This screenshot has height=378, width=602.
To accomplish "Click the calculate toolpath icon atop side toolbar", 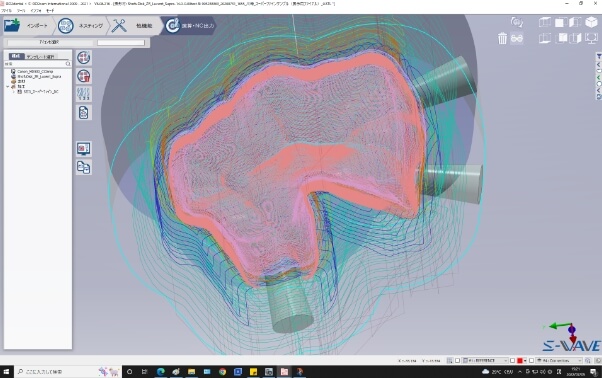I will click(84, 58).
